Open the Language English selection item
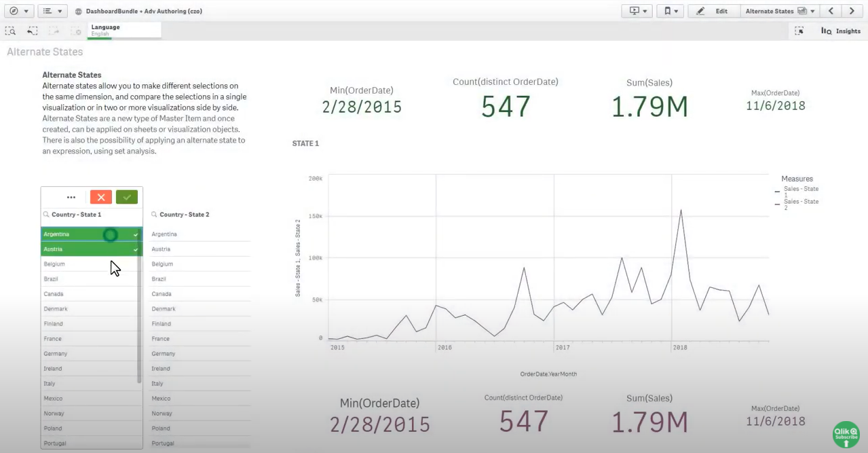868x453 pixels. point(124,30)
